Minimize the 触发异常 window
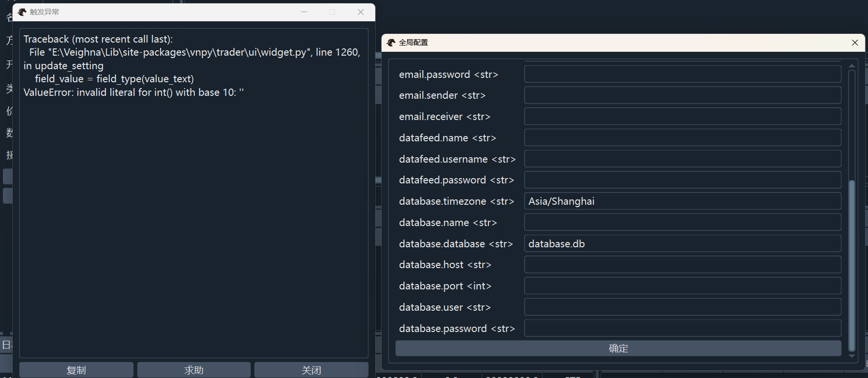 (x=304, y=12)
